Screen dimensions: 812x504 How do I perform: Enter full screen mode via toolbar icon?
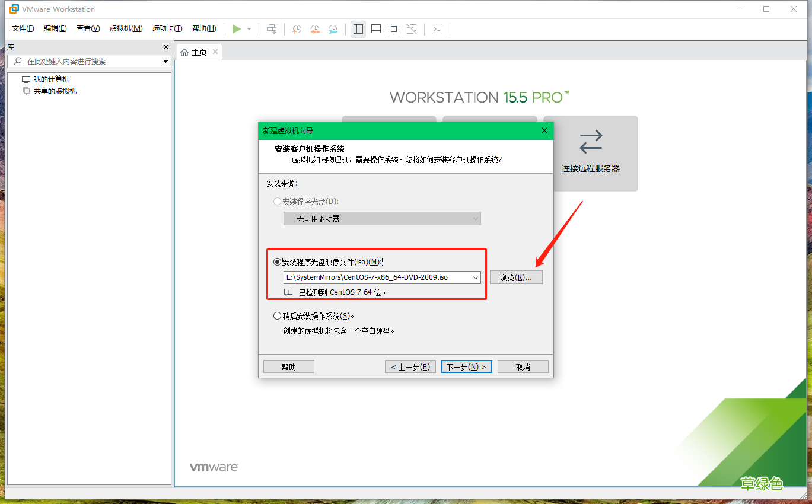click(393, 28)
